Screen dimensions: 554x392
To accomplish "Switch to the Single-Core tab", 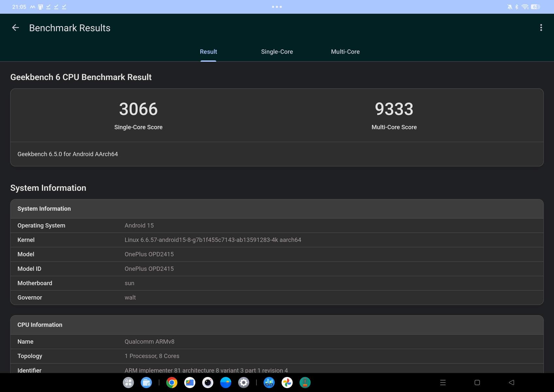I will [277, 52].
